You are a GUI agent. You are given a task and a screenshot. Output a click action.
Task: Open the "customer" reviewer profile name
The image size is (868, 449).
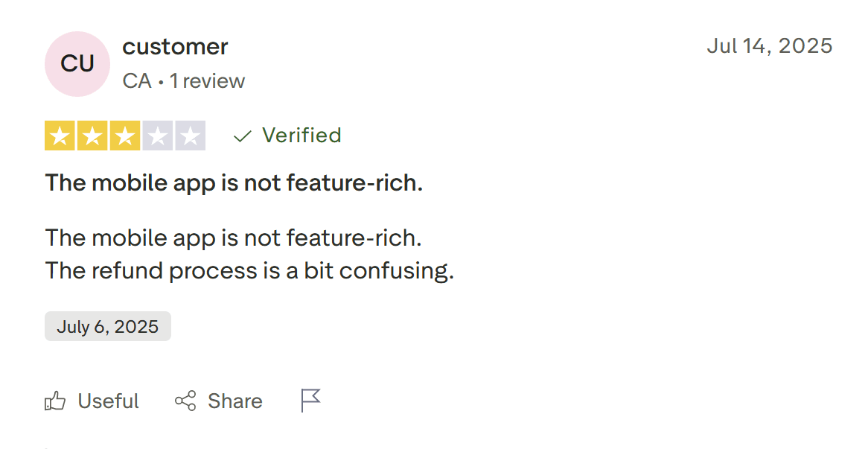pyautogui.click(x=175, y=47)
